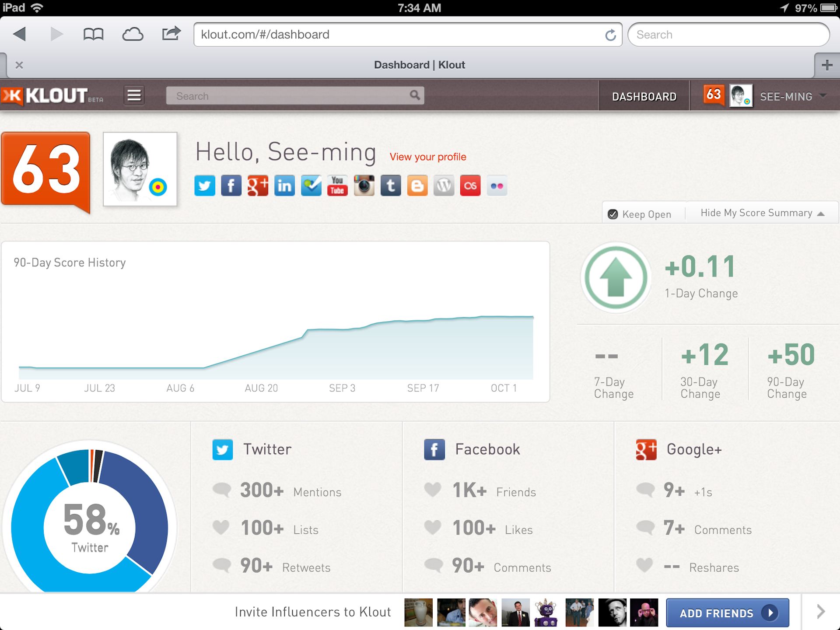Collapse the Hide My Score Summary panel
The height and width of the screenshot is (630, 840).
coord(761,213)
